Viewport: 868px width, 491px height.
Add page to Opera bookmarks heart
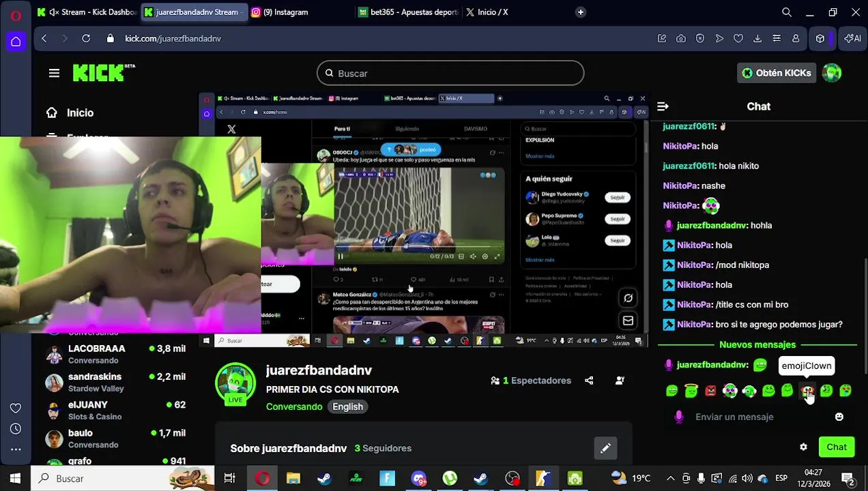[738, 39]
